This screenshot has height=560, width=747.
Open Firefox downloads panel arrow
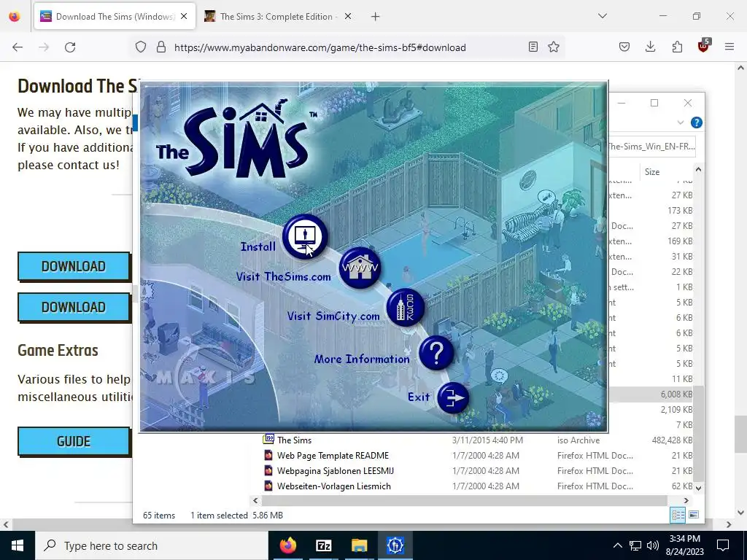[650, 47]
